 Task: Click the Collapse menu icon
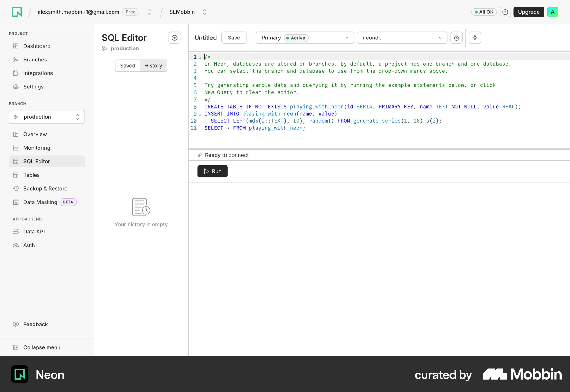(16, 347)
